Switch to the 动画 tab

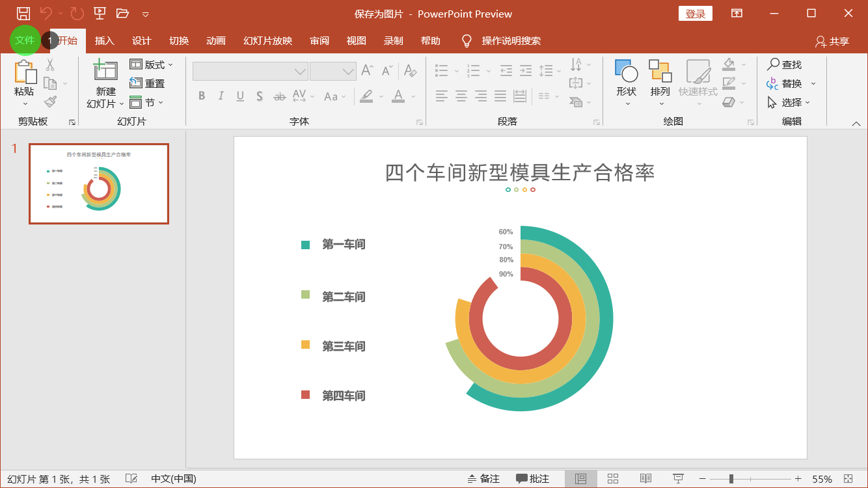coord(216,40)
